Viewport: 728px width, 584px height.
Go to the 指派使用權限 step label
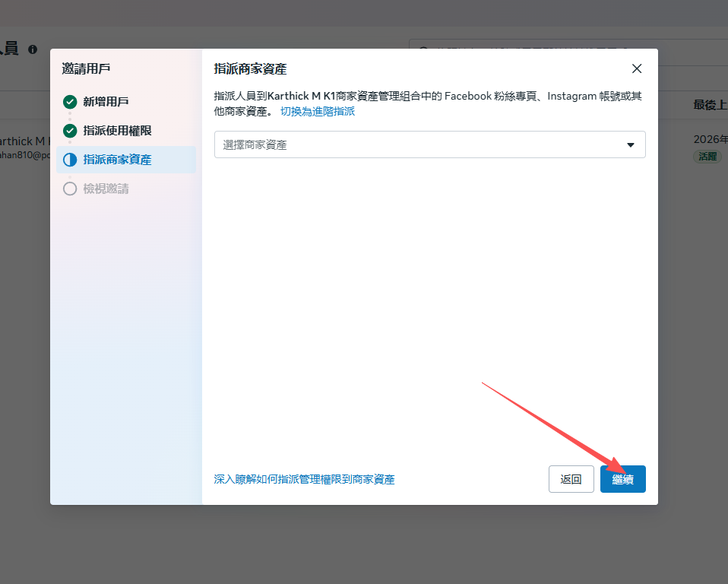pos(117,131)
